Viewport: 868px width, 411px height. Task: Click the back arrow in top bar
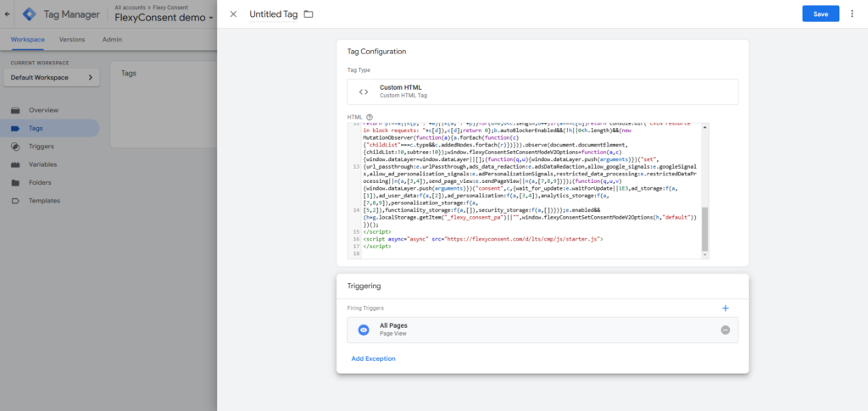pyautogui.click(x=8, y=14)
